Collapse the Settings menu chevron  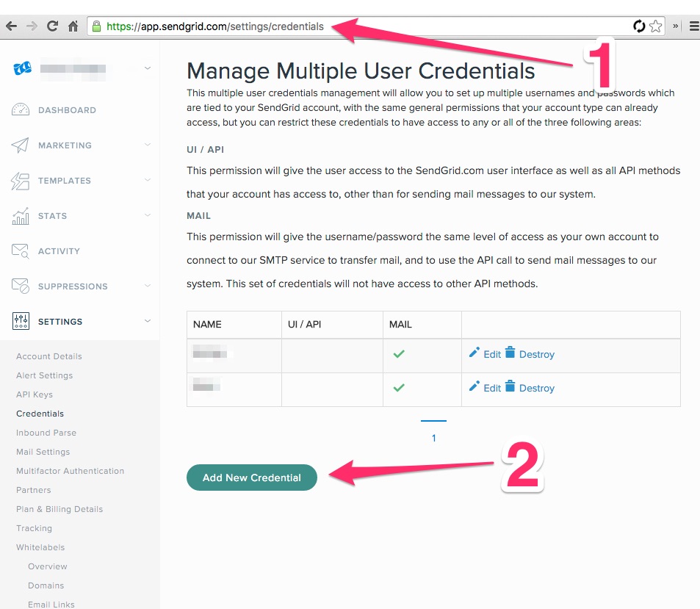[x=148, y=321]
